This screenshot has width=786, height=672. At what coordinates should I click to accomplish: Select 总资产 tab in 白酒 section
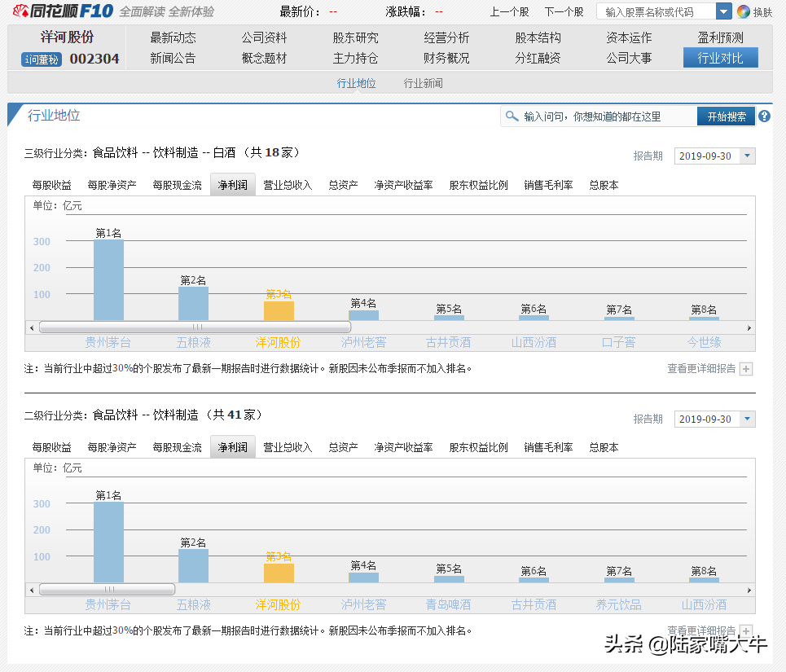click(343, 185)
